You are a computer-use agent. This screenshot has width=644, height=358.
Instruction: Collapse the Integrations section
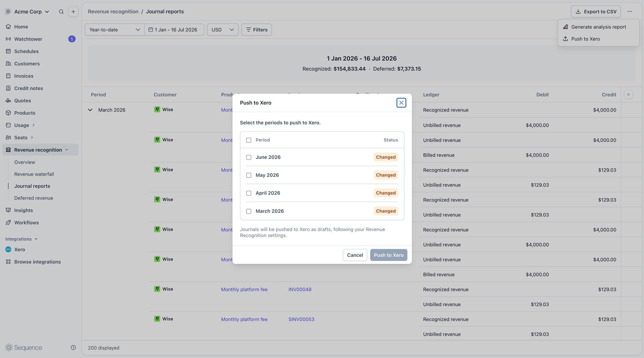click(36, 239)
